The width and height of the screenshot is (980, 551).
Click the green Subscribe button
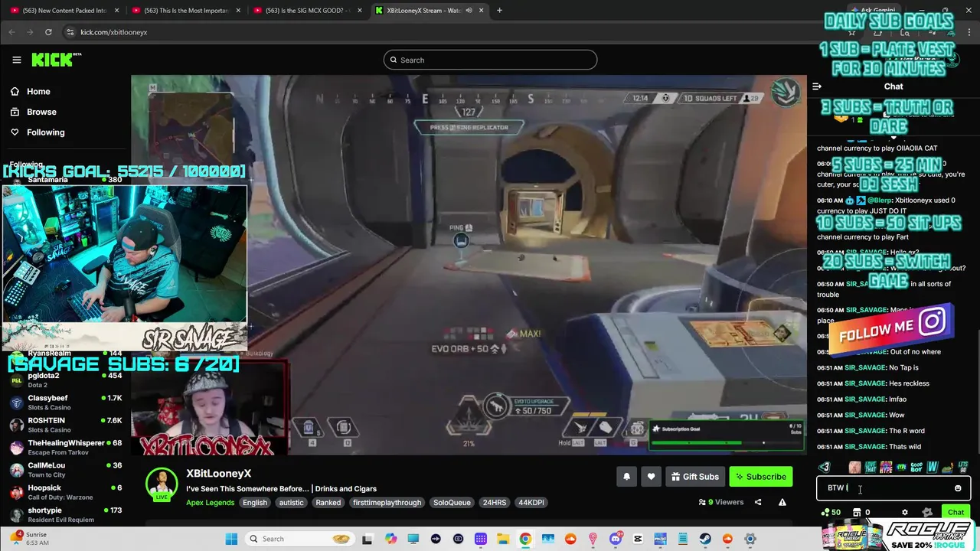[761, 477]
